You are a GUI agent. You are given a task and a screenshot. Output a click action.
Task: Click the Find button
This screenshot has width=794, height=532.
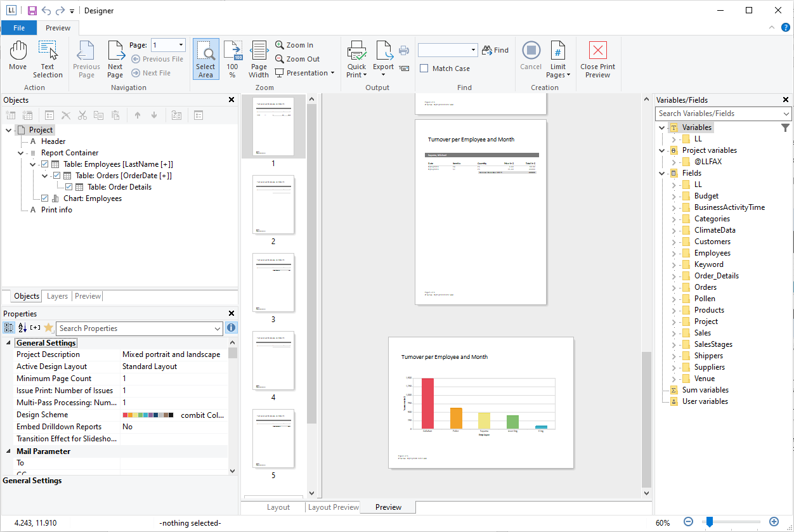point(495,50)
